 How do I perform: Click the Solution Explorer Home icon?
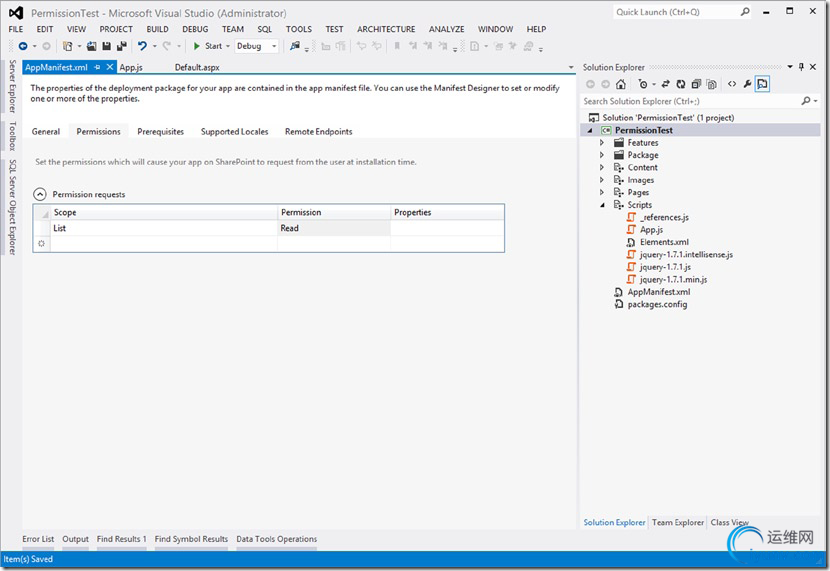(621, 84)
